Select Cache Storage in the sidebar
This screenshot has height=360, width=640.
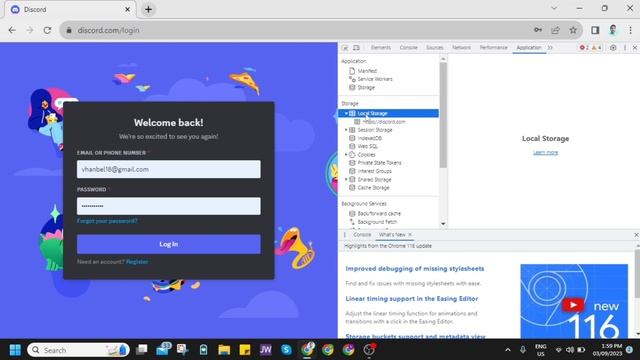point(373,188)
